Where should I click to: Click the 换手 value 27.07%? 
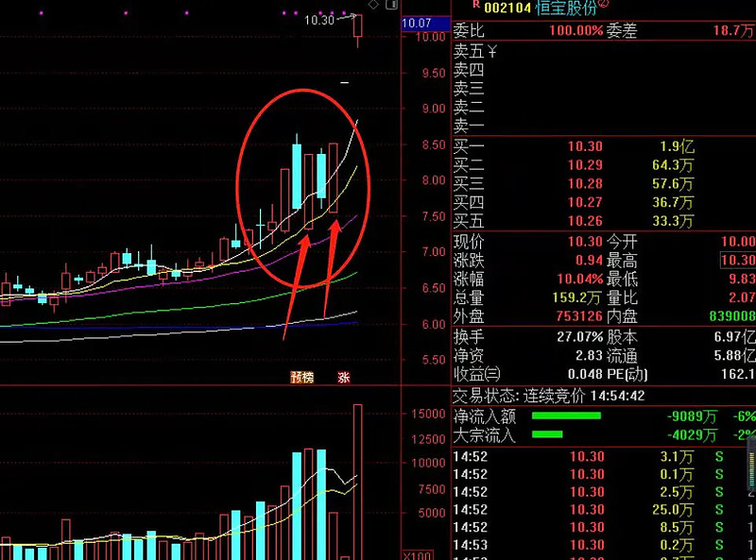point(579,336)
